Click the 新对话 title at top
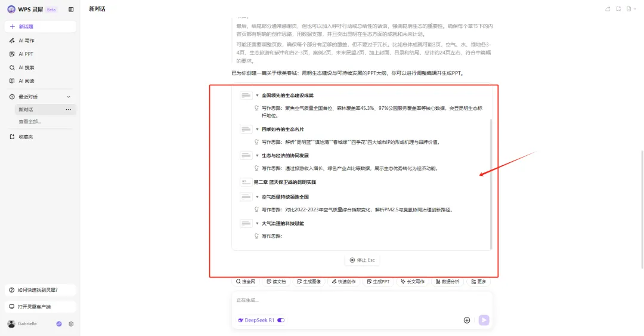Viewport: 644px width, 336px height. [97, 9]
